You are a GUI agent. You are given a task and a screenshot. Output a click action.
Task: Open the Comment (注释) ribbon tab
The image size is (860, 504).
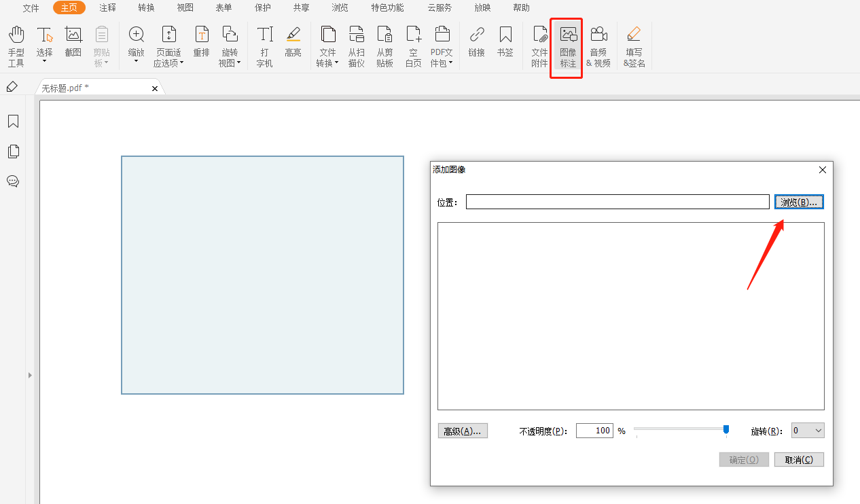pyautogui.click(x=107, y=8)
